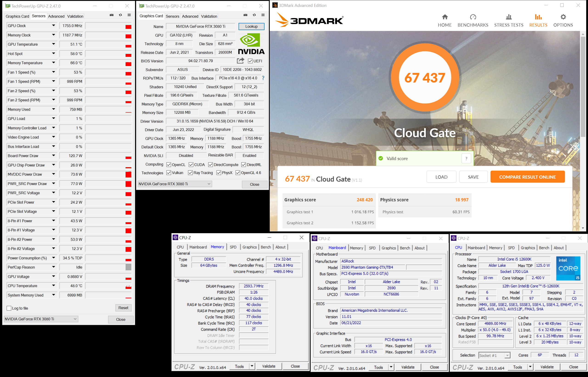The height and width of the screenshot is (377, 588).
Task: Click the SAVE button in 3DMark
Action: (x=473, y=177)
